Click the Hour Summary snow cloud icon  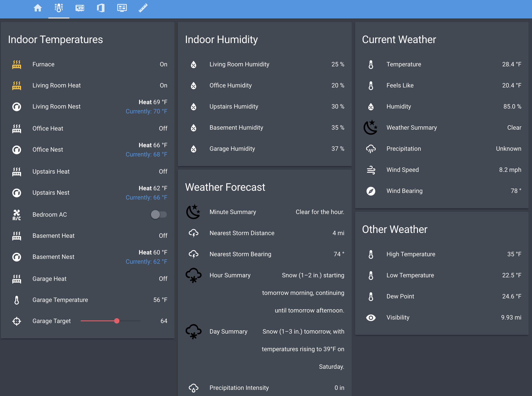coord(193,275)
